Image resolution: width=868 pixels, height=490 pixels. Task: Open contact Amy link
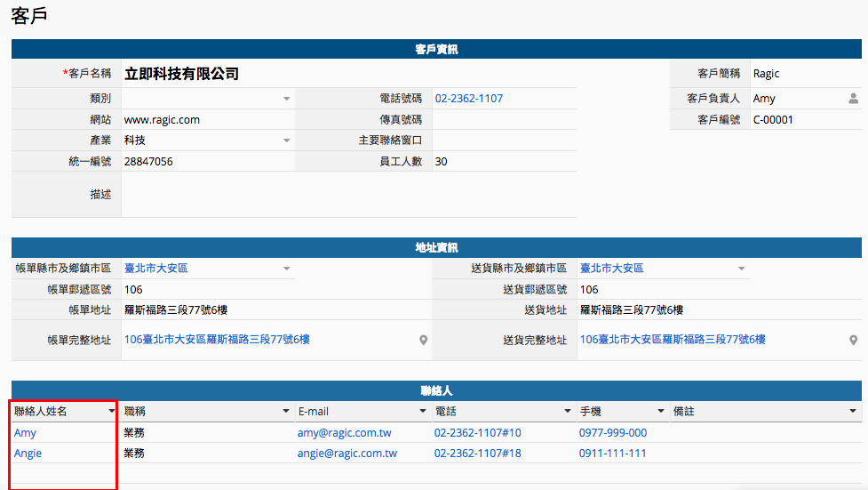click(25, 433)
